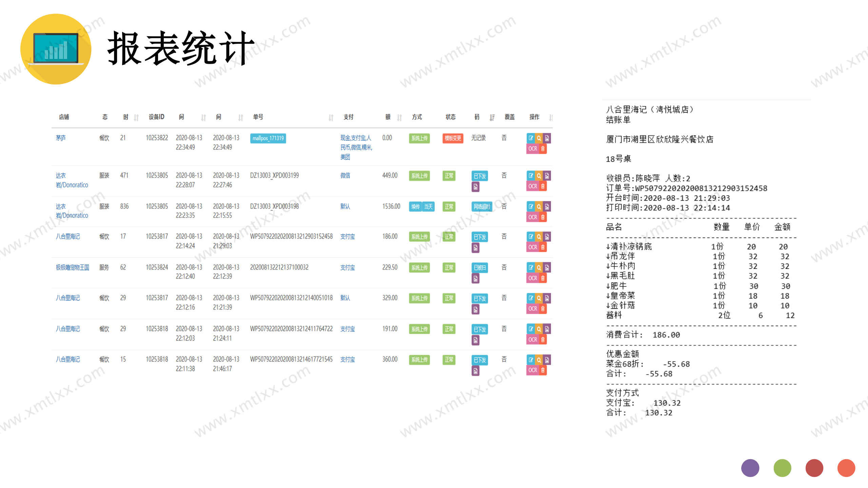Edit the 1536.00 record

tap(531, 206)
